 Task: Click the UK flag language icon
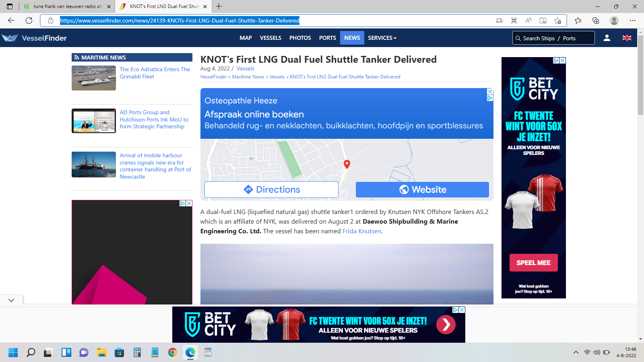[x=627, y=38]
